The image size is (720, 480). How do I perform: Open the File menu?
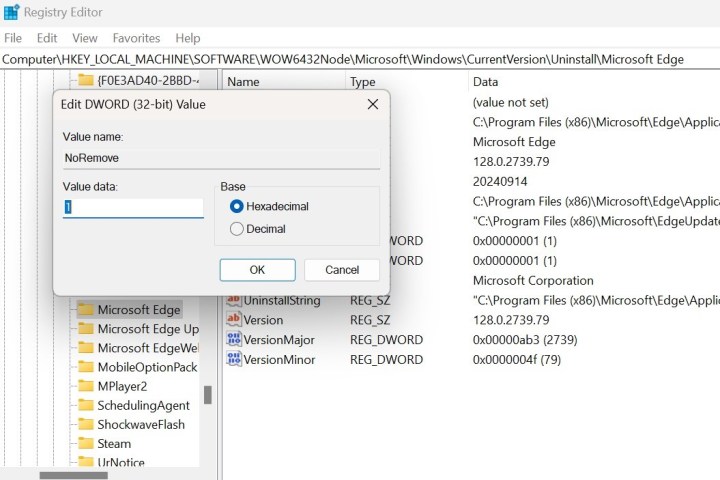click(x=13, y=38)
